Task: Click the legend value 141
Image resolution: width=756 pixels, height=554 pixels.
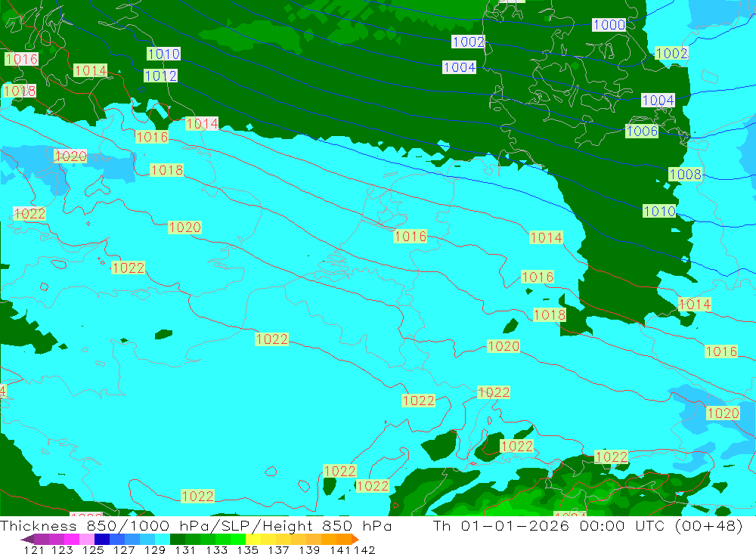Action: coord(340,549)
